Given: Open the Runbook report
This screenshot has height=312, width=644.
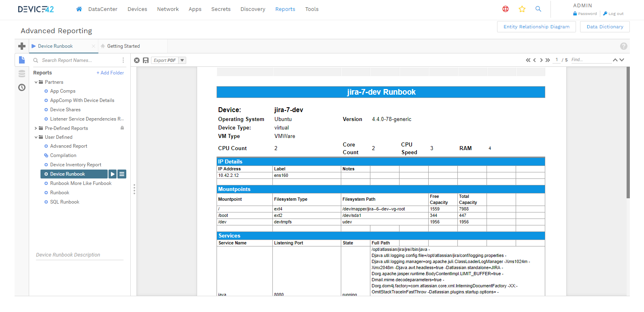Looking at the screenshot, I should tap(60, 193).
